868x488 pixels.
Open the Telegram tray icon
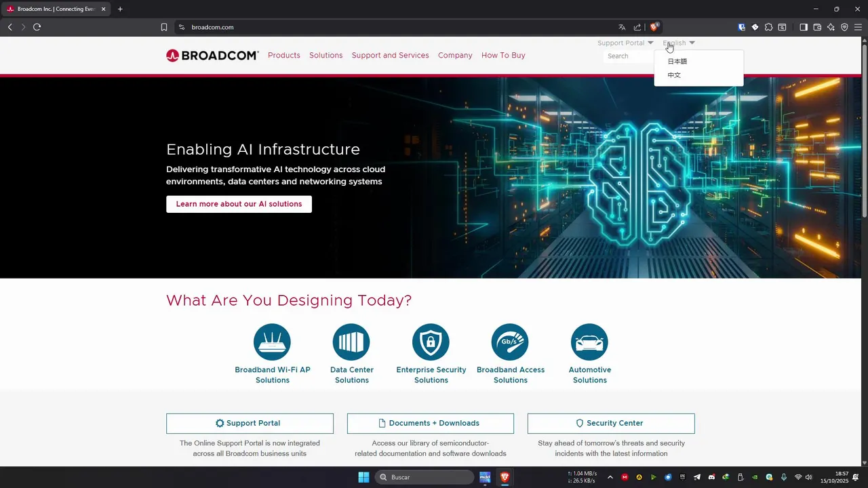click(696, 477)
